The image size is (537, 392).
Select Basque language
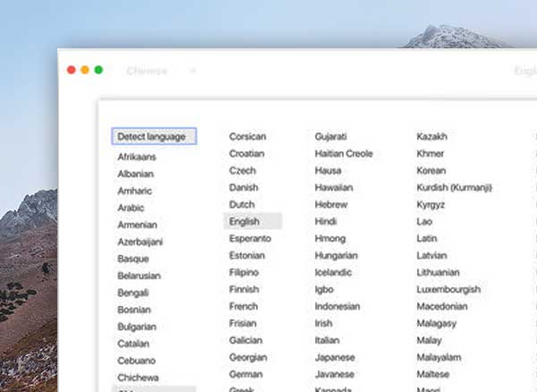(x=133, y=259)
